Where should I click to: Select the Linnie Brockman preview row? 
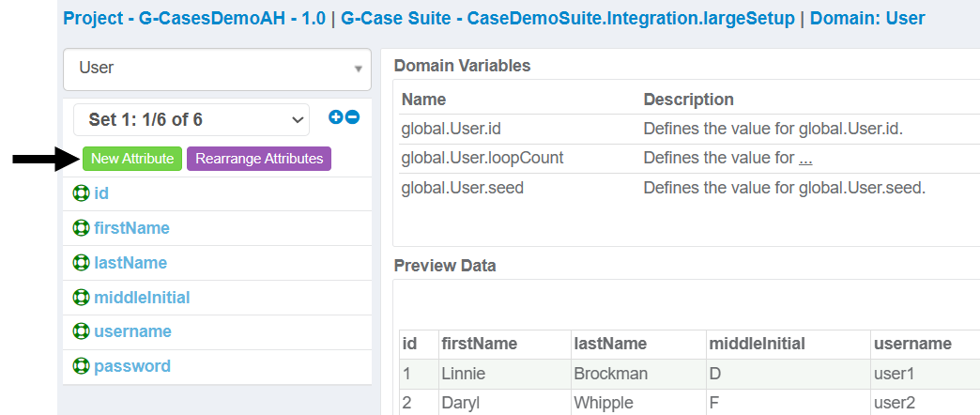(x=685, y=374)
